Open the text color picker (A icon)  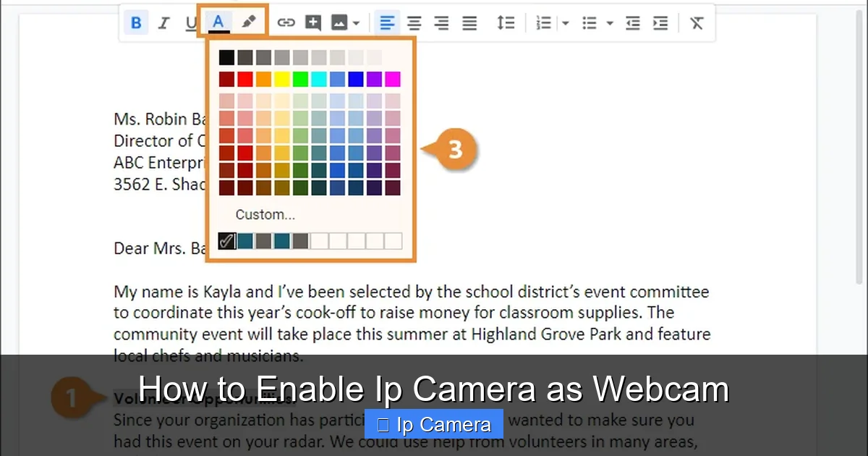tap(217, 22)
